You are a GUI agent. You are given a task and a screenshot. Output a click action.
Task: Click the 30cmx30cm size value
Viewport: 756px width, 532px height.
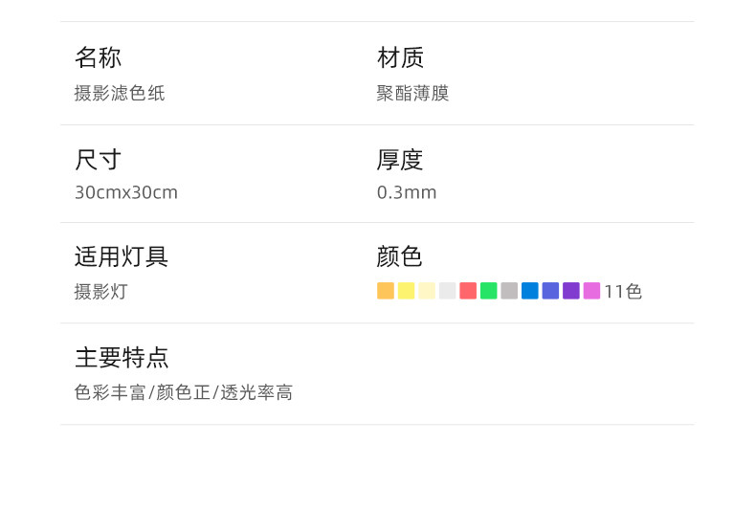pyautogui.click(x=126, y=192)
